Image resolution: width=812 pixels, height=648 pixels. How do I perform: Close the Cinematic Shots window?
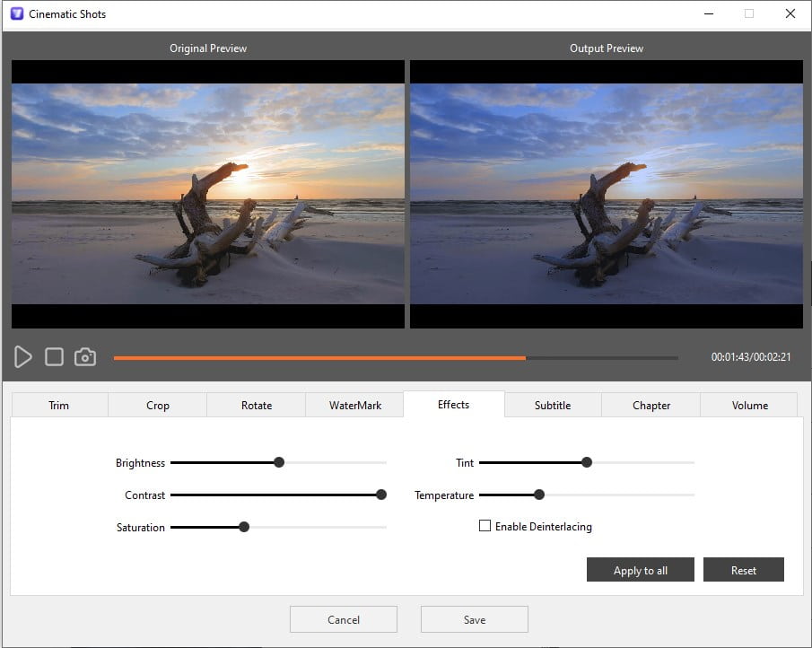[790, 13]
